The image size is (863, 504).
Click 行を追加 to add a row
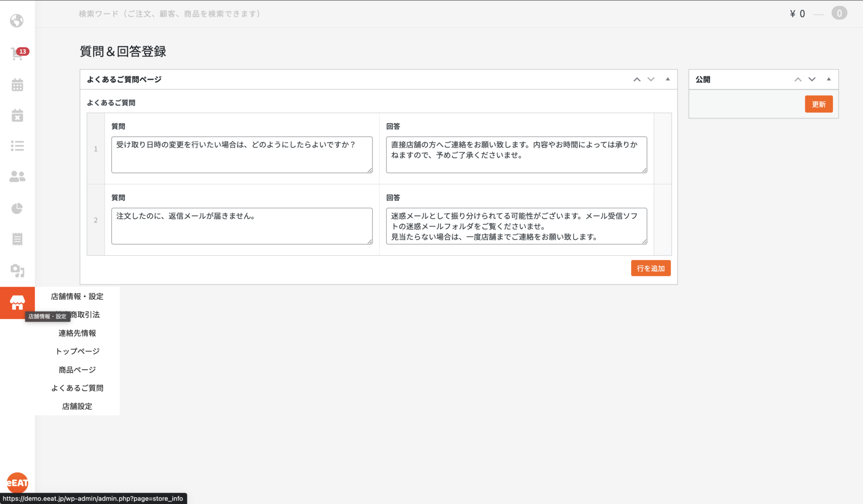pyautogui.click(x=650, y=268)
